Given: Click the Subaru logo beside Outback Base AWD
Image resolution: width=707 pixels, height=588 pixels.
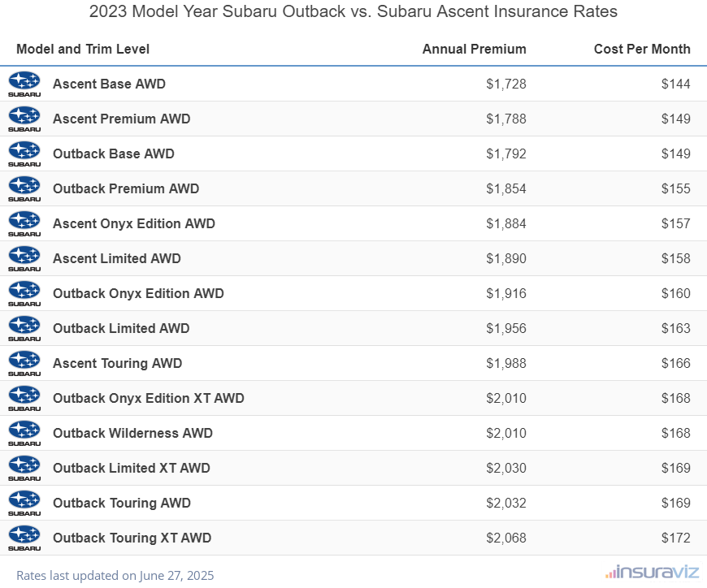Looking at the screenshot, I should click(x=24, y=154).
